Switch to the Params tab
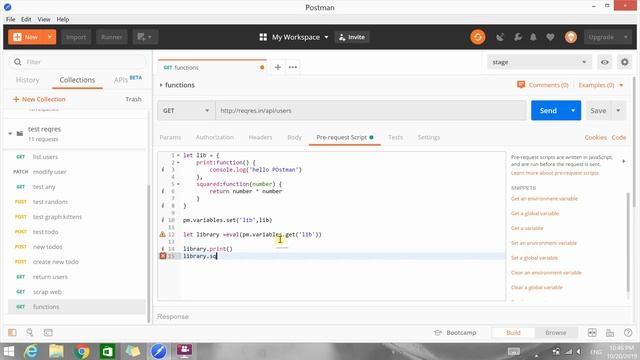The height and width of the screenshot is (360, 640). click(x=170, y=138)
